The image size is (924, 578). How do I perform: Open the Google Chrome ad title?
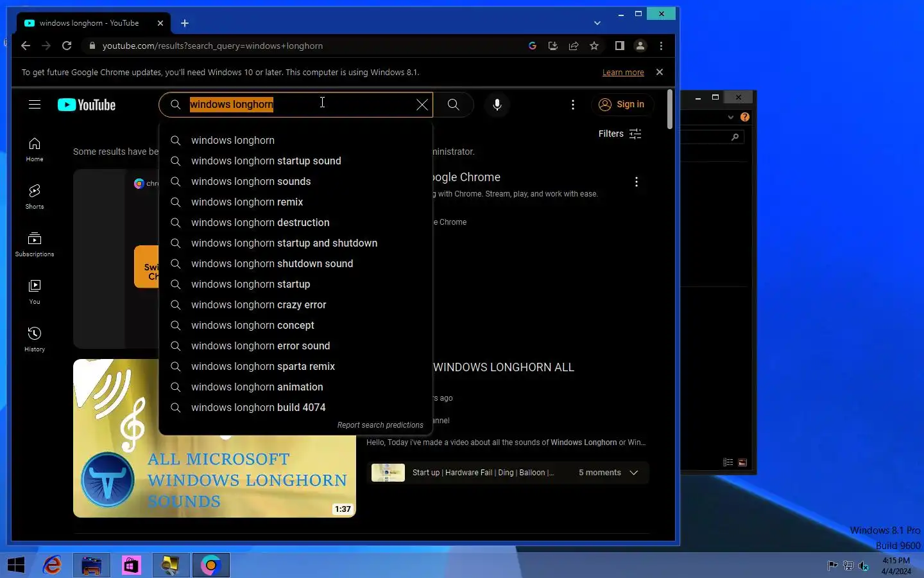coord(466,177)
